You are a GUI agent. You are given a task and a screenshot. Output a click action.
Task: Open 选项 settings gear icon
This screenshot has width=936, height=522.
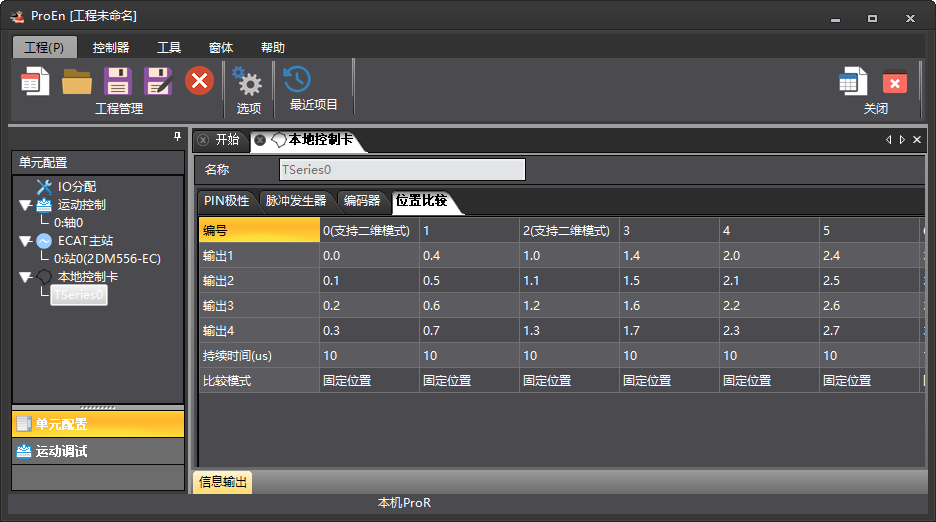pos(248,81)
